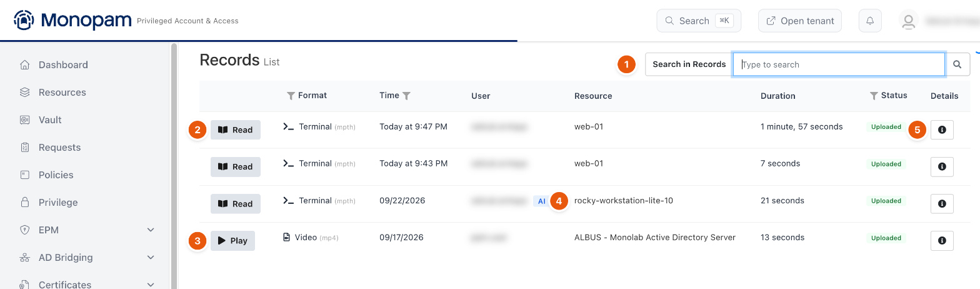The width and height of the screenshot is (980, 289).
Task: Open Resources in sidebar
Action: (x=62, y=93)
